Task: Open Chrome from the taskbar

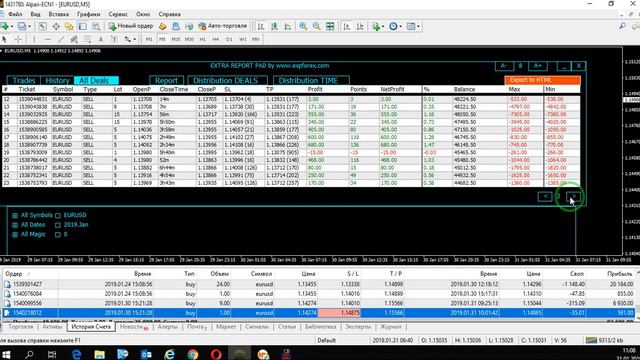Action: [193, 354]
